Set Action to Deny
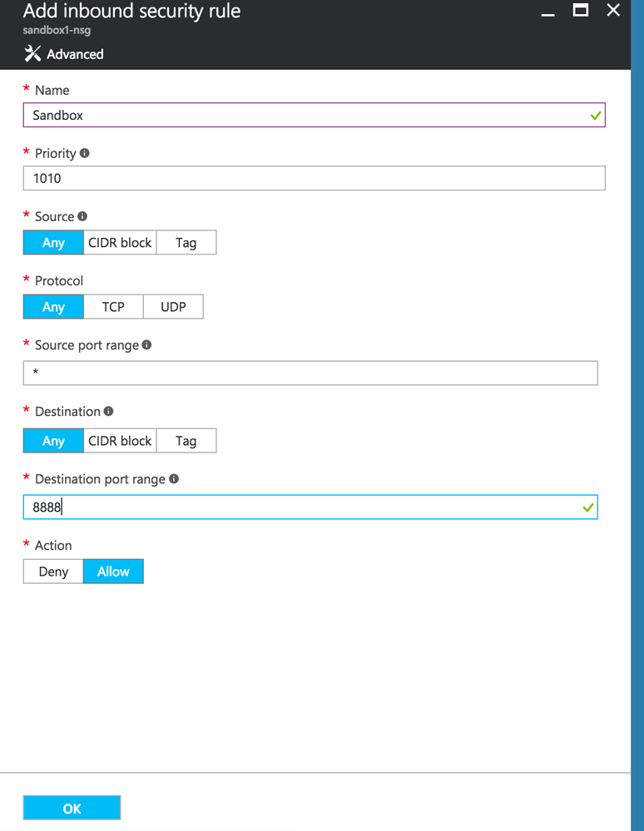 [53, 571]
